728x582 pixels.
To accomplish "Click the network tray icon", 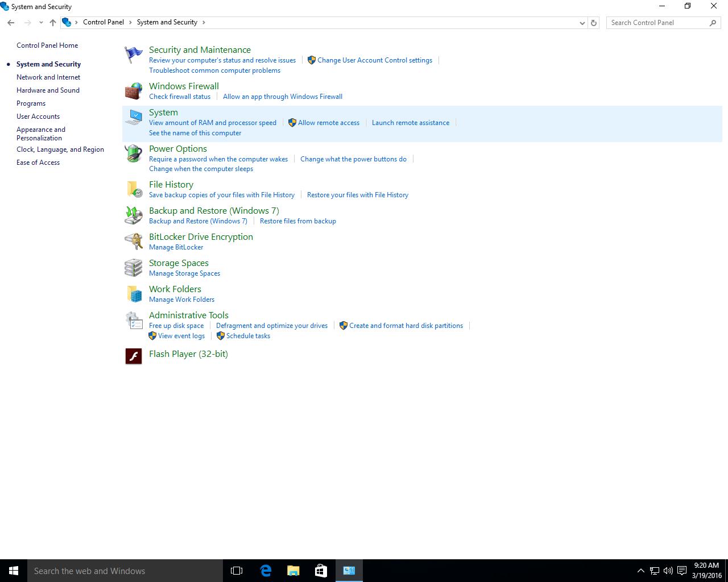I will [x=655, y=571].
